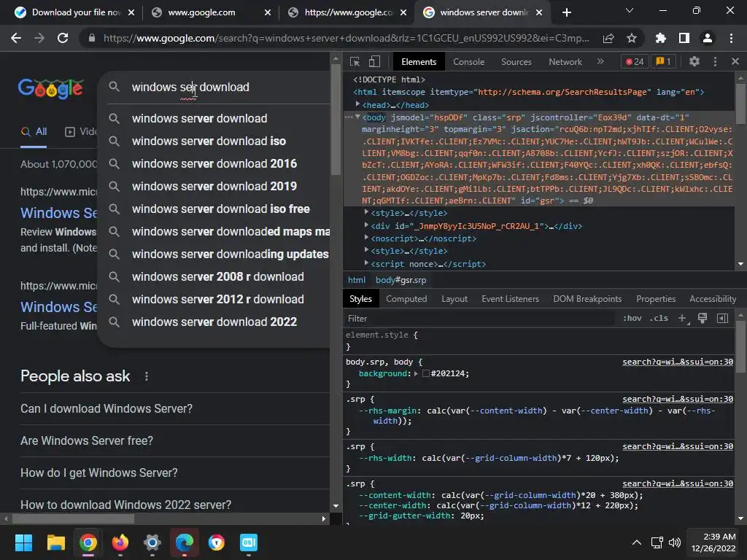Add a new style rule plus icon
The image size is (747, 560).
point(683,318)
